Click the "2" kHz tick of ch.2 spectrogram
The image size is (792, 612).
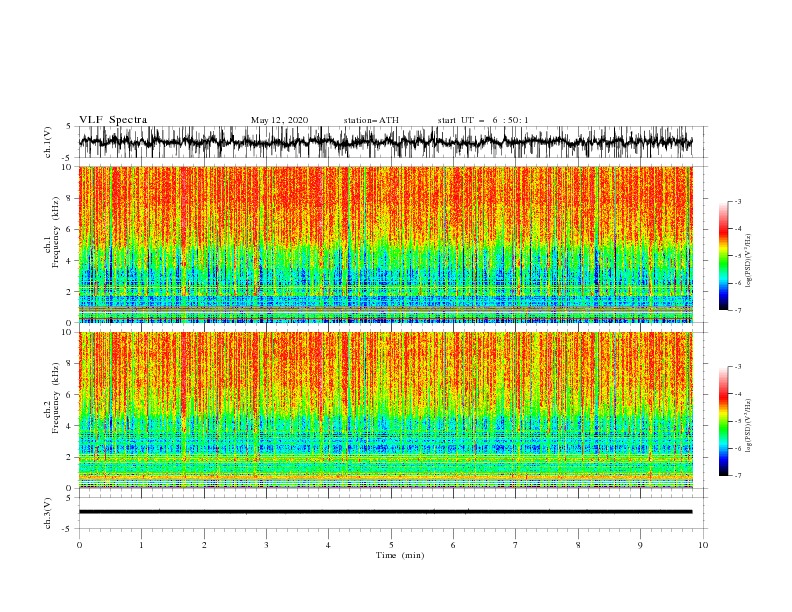tap(70, 457)
